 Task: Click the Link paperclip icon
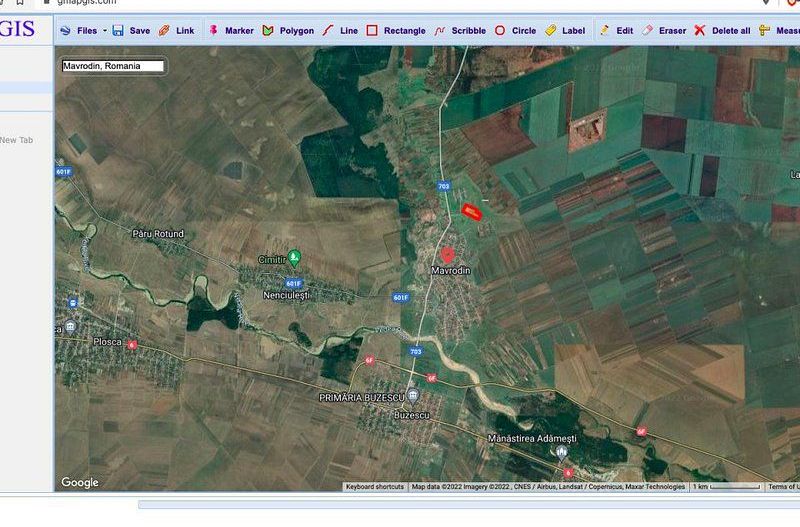pyautogui.click(x=164, y=31)
